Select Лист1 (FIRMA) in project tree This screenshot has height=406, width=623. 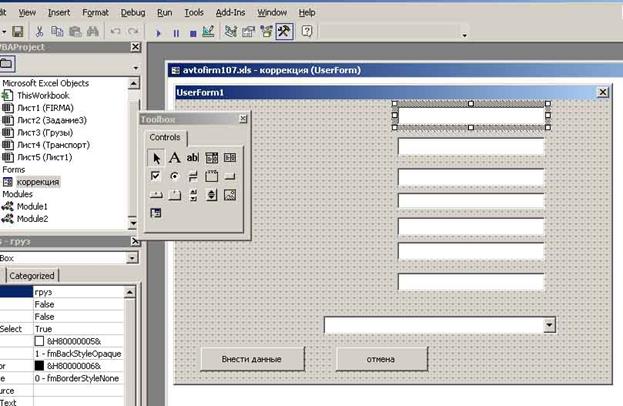(x=45, y=108)
